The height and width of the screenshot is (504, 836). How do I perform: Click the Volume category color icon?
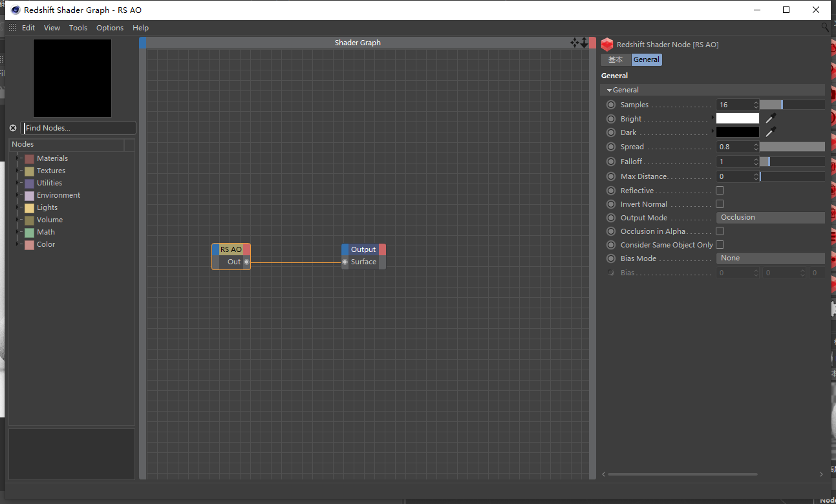click(x=29, y=220)
